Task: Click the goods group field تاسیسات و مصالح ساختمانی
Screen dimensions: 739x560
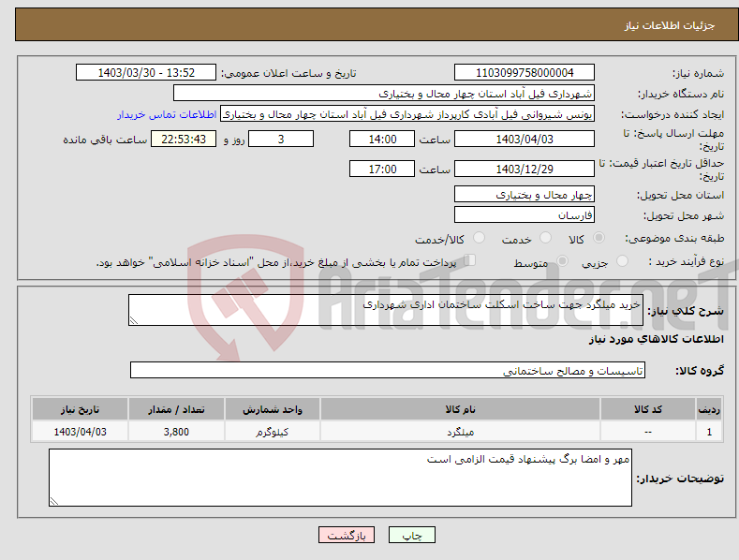Action: (388, 370)
